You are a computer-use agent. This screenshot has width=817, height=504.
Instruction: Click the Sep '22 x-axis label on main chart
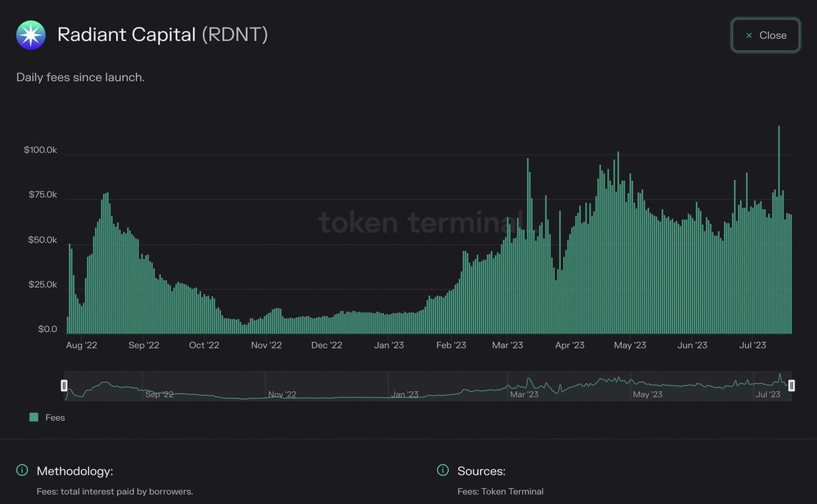[x=144, y=345]
